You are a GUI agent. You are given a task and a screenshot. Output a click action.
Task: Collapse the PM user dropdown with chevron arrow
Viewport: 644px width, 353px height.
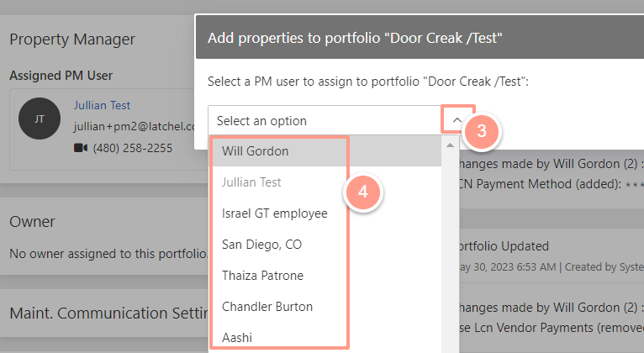[x=457, y=120]
